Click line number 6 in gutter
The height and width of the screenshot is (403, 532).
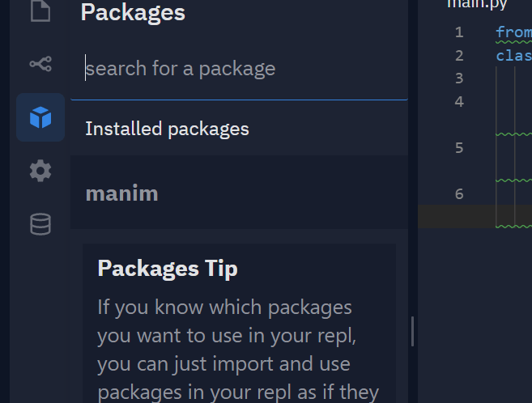pos(459,194)
